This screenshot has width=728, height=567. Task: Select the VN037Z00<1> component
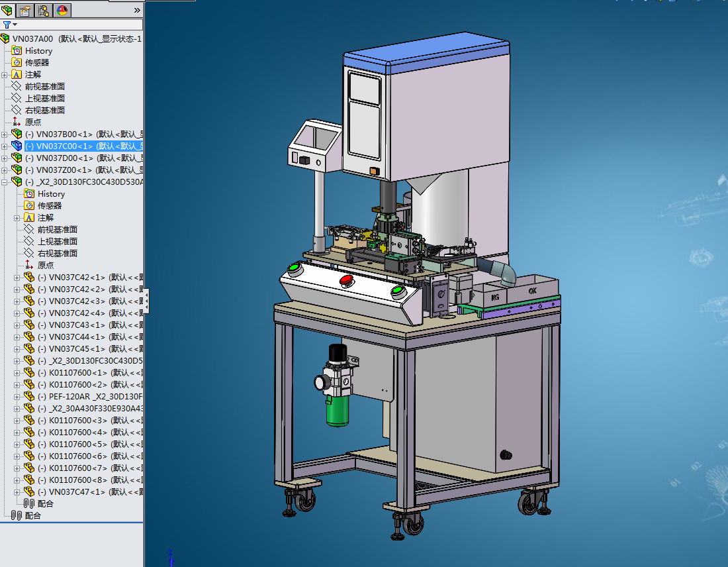53,170
